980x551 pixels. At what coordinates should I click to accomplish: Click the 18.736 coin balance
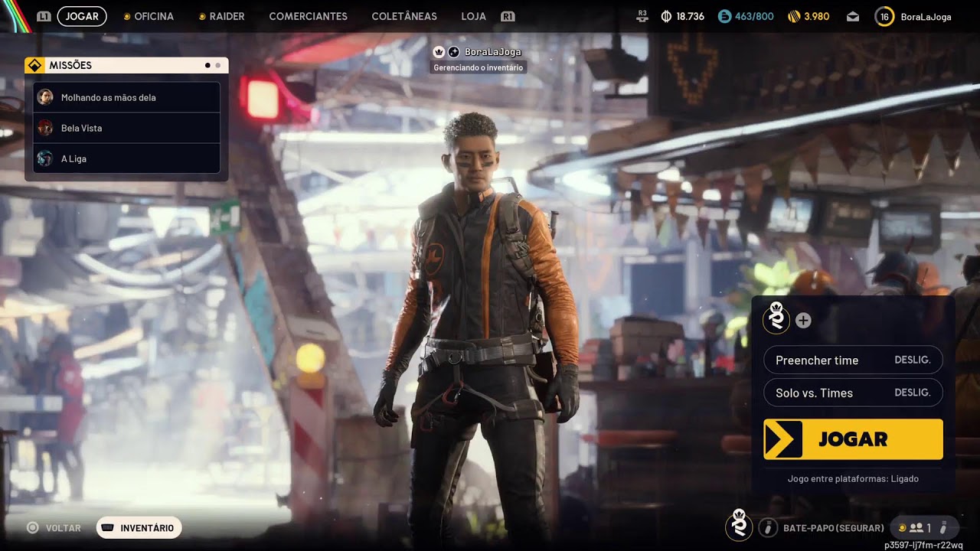click(690, 16)
